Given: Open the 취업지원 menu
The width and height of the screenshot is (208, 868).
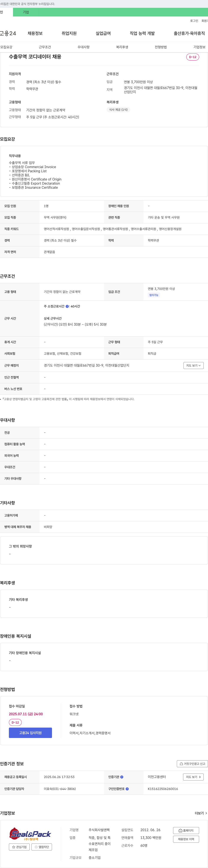Looking at the screenshot, I should pyautogui.click(x=69, y=33).
